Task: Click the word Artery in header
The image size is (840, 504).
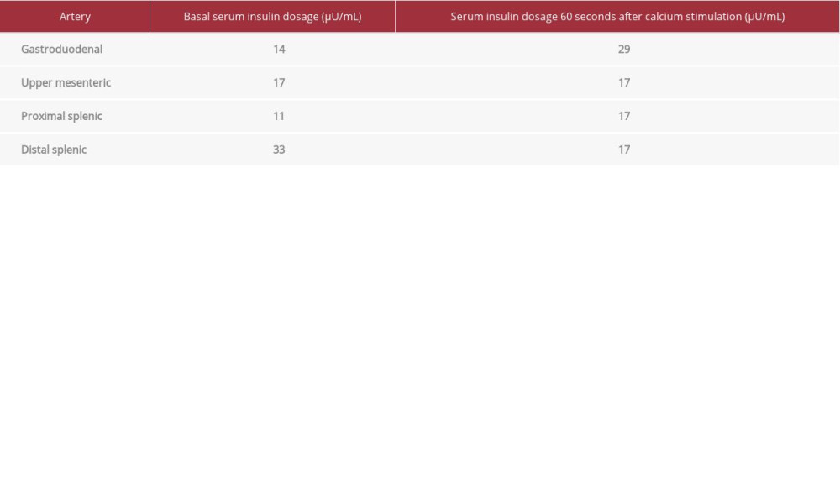Action: tap(75, 17)
